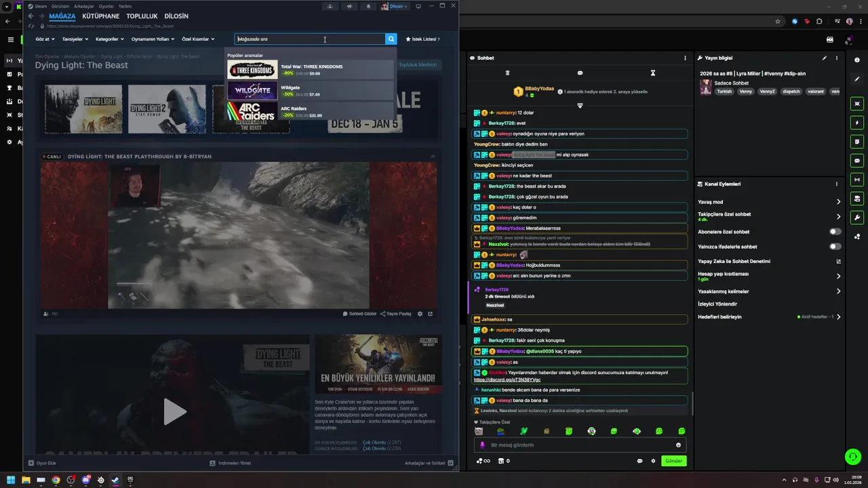This screenshot has width=868, height=488.
Task: Open Steam notifications bell
Action: (x=368, y=6)
